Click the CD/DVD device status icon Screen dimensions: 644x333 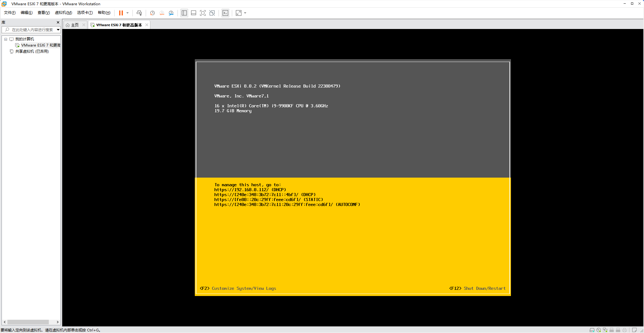pyautogui.click(x=599, y=330)
